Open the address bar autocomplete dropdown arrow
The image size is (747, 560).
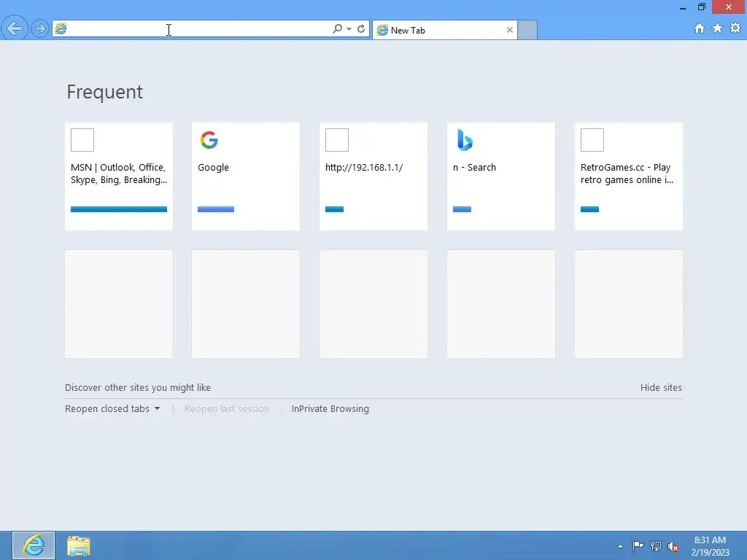click(x=349, y=29)
